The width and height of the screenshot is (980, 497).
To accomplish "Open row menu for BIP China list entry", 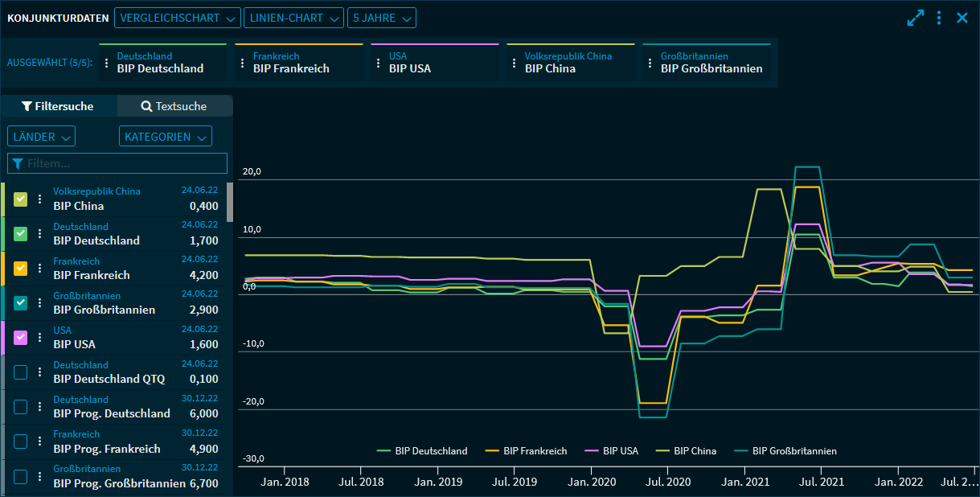I will pyautogui.click(x=39, y=199).
